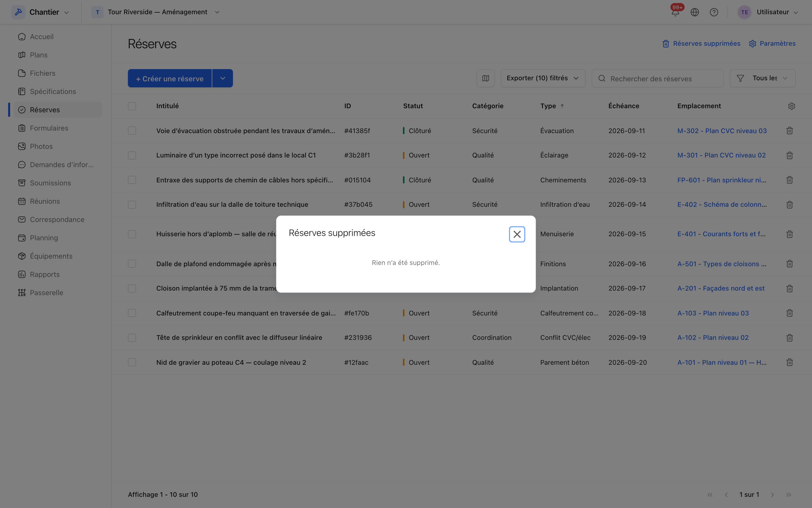The height and width of the screenshot is (508, 812).
Task: Click the Type column sort arrow
Action: point(562,106)
